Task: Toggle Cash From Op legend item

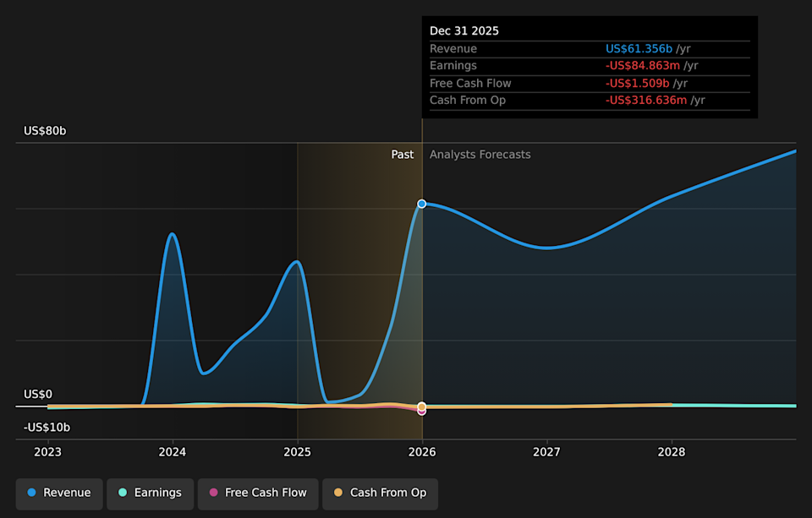Action: point(380,493)
